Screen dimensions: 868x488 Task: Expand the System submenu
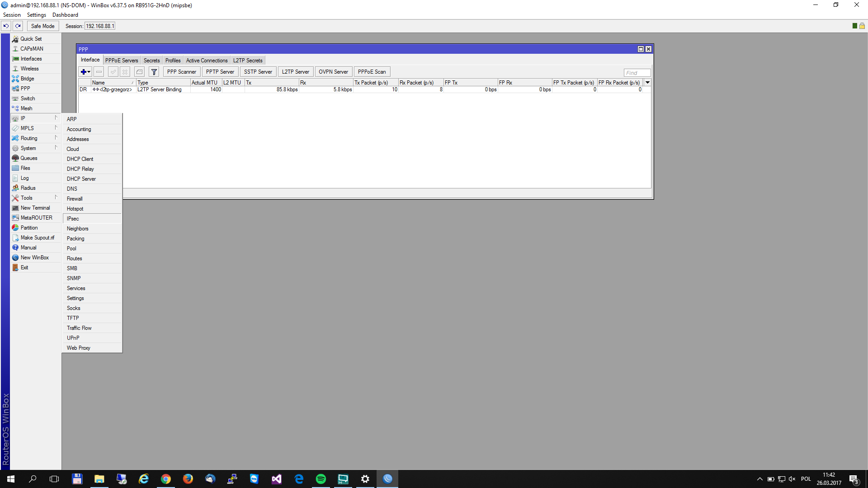[36, 148]
